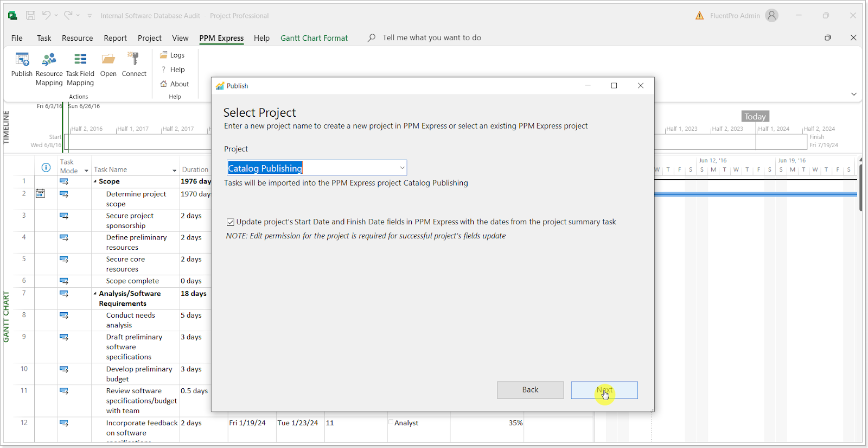The width and height of the screenshot is (868, 448).
Task: Click task mode icon for Incorporate feedback row
Action: pyautogui.click(x=64, y=423)
